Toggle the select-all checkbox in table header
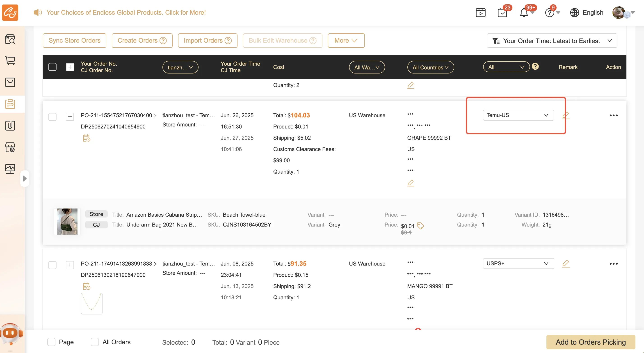 (x=52, y=67)
